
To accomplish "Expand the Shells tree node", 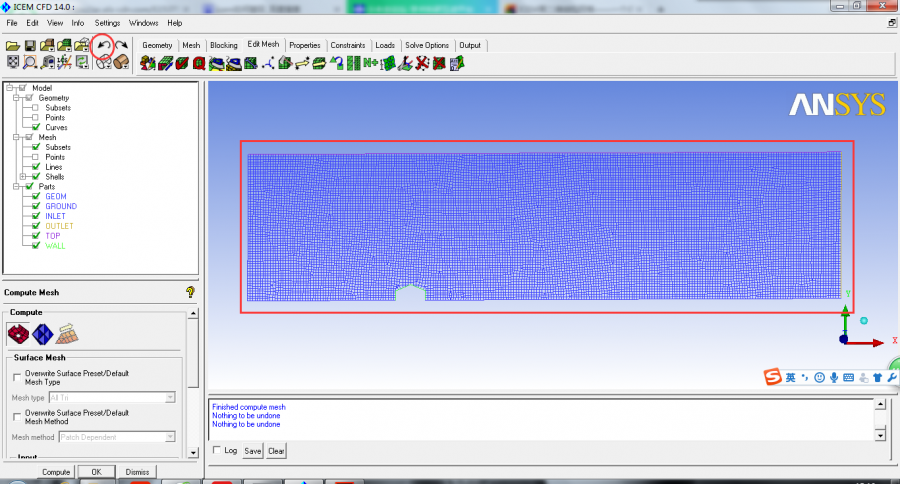I will (x=22, y=177).
